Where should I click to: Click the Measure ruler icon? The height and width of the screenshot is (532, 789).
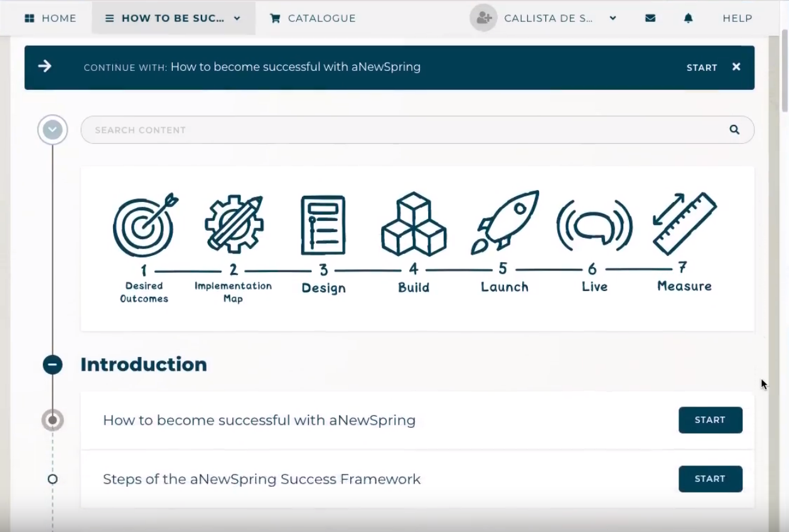684,223
